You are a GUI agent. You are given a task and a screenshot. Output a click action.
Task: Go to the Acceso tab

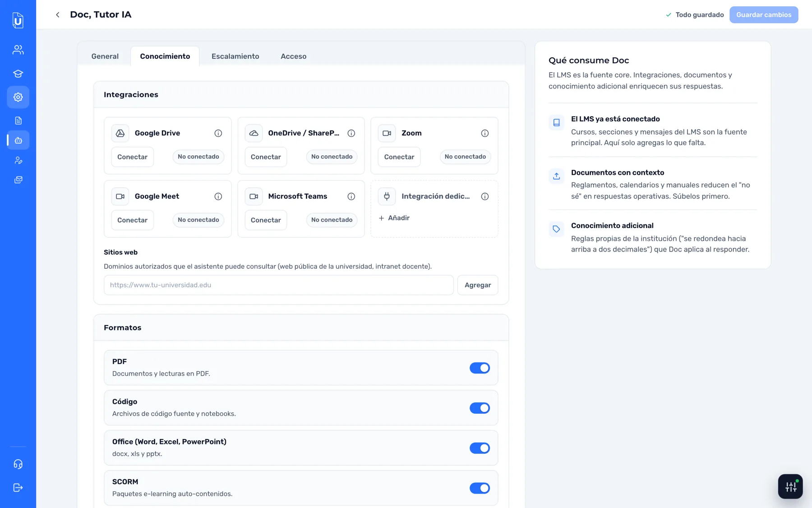point(294,56)
